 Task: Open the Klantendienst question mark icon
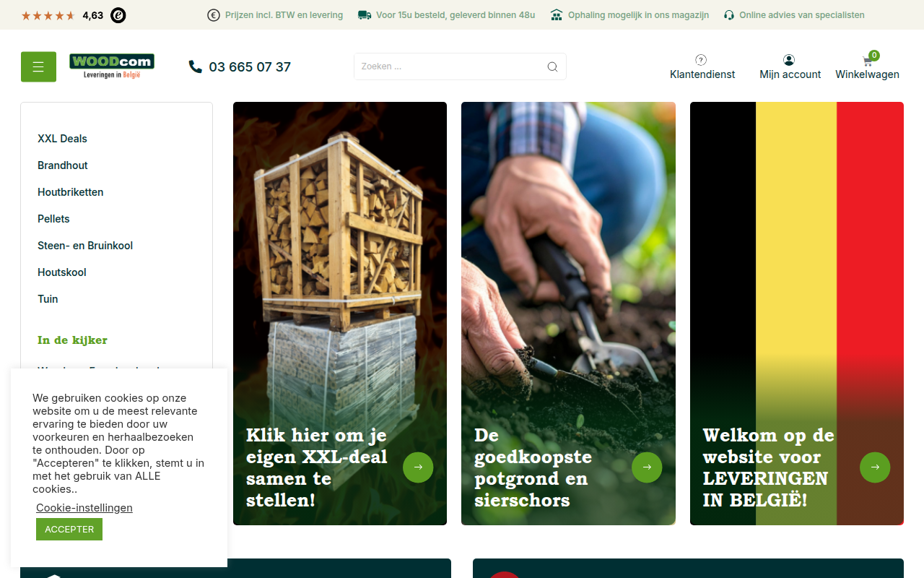(701, 60)
